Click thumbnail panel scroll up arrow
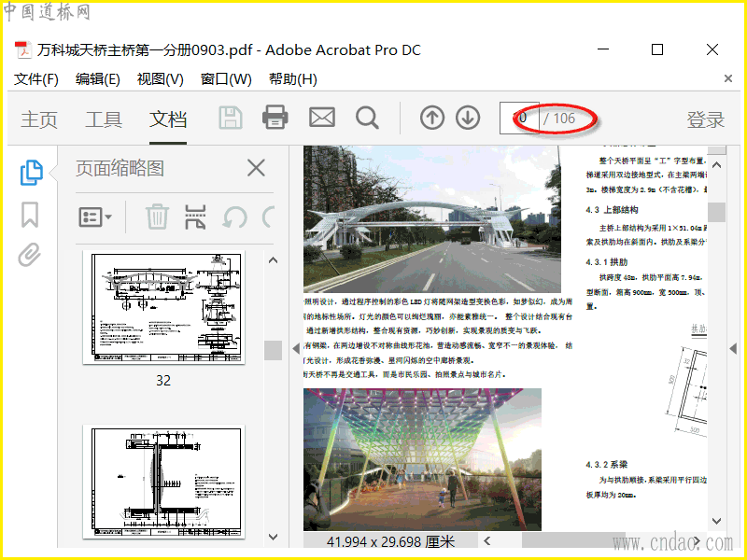Screen dimensions: 747x560 pyautogui.click(x=273, y=260)
